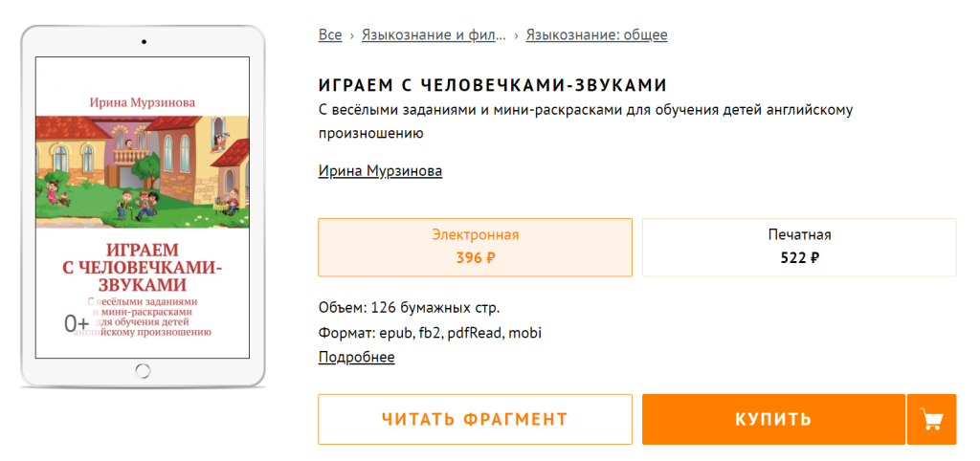Click the 'Объем: 126 бумажных стр.' line
Image resolution: width=980 pixels, height=461 pixels.
coord(409,308)
